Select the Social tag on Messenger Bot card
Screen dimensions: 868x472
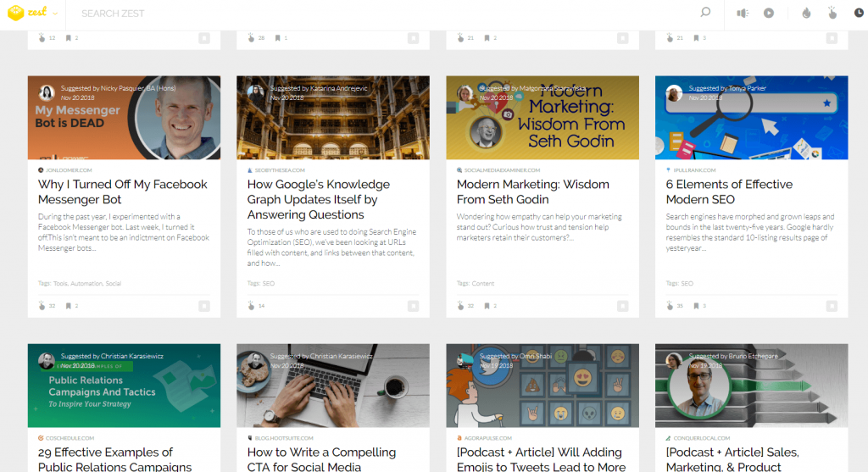tap(114, 283)
